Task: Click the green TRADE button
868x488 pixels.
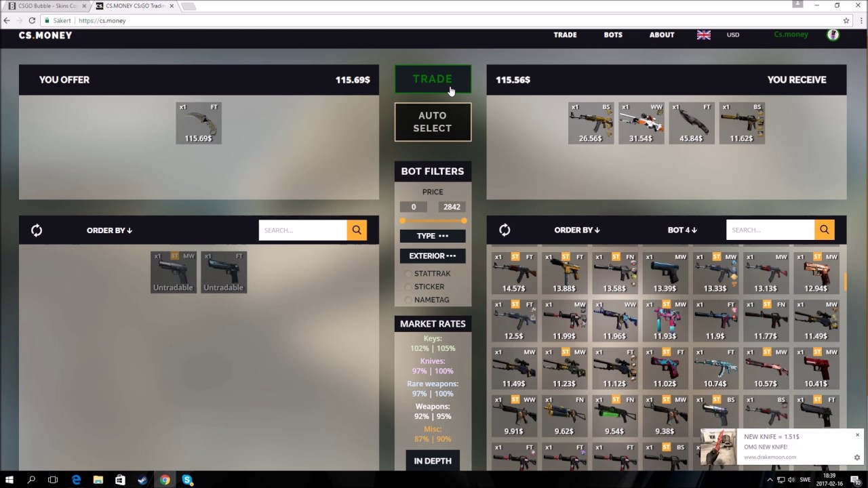Action: pos(433,79)
